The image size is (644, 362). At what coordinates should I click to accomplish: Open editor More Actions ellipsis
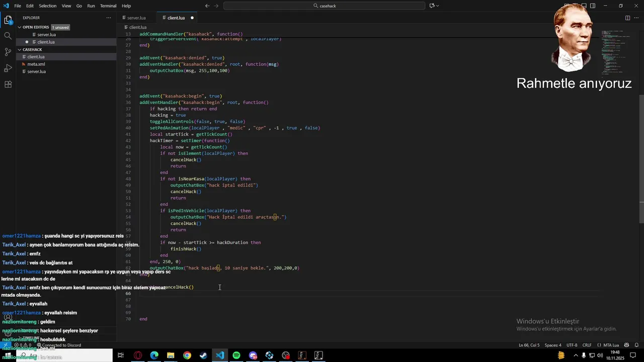tap(636, 18)
